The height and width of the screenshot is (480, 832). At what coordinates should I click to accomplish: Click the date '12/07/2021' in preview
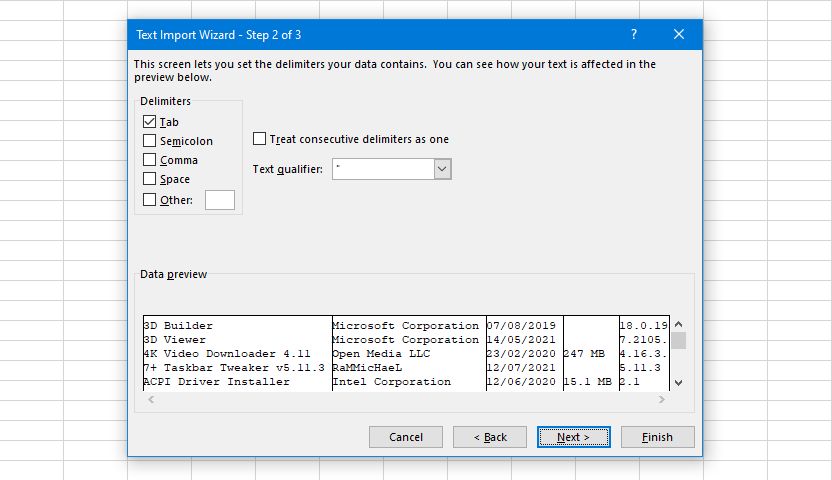pos(521,368)
